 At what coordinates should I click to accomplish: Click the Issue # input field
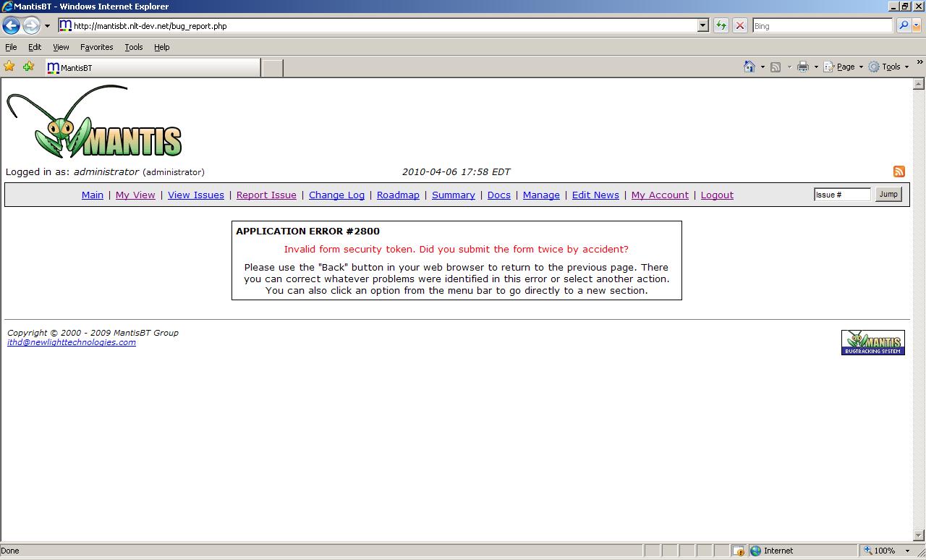(x=841, y=195)
